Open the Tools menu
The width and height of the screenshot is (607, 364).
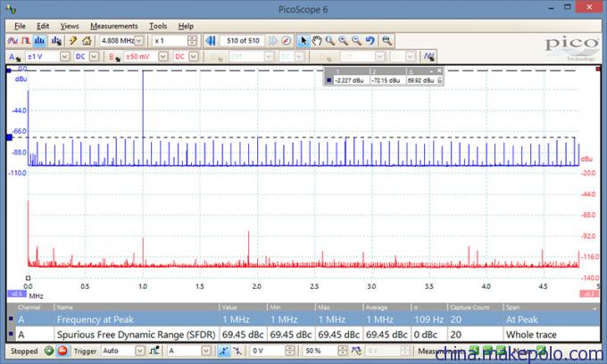click(x=158, y=26)
